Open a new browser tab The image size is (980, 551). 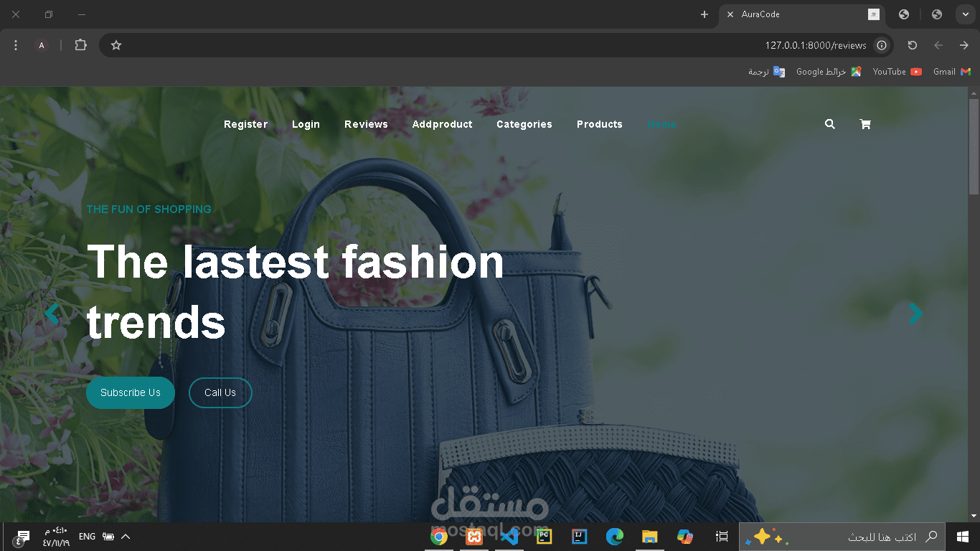705,14
